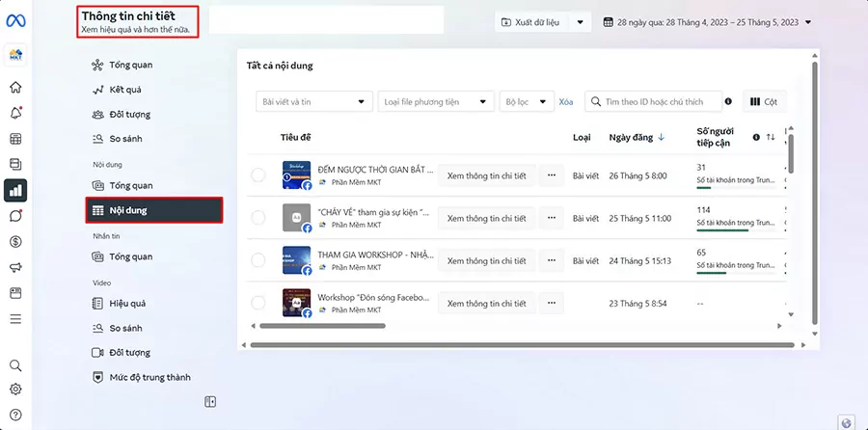Open the Ads megaphone icon

coord(15,267)
